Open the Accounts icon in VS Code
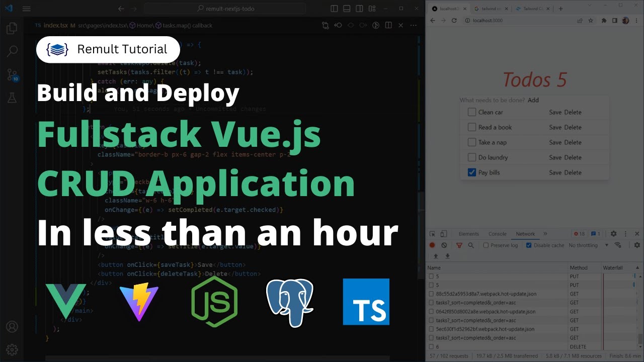This screenshot has width=644, height=362. tap(12, 327)
